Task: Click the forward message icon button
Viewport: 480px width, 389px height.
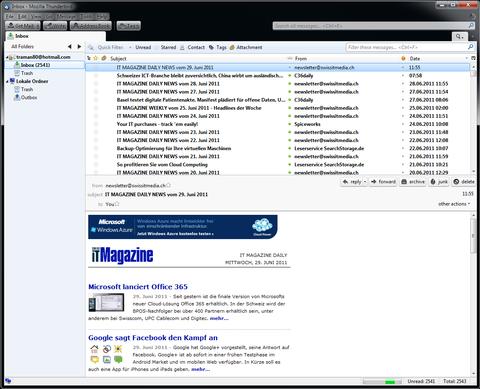Action: click(383, 182)
